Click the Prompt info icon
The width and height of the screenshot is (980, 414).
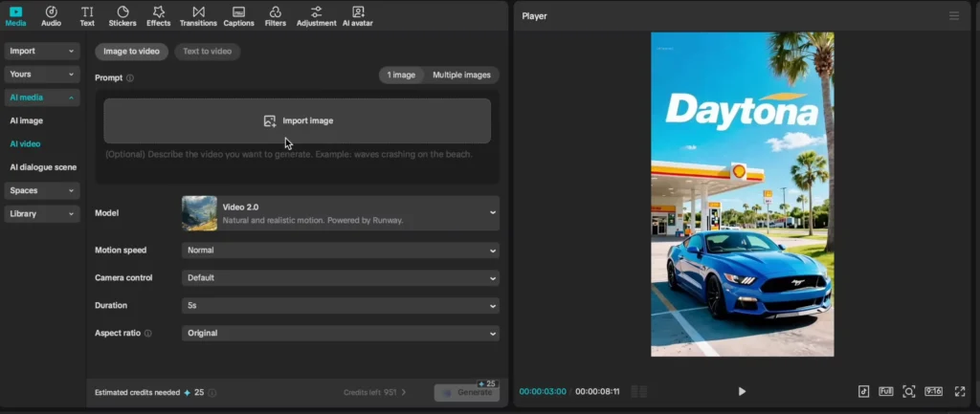tap(130, 78)
